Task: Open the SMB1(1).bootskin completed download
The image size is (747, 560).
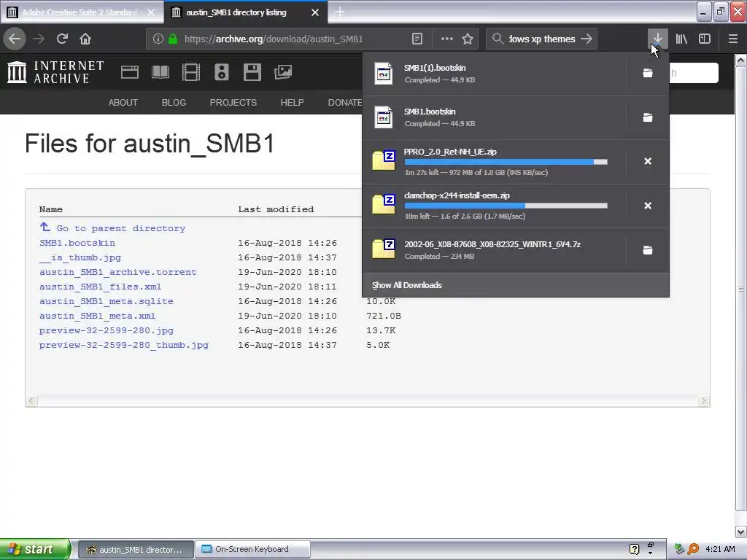Action: (x=494, y=74)
